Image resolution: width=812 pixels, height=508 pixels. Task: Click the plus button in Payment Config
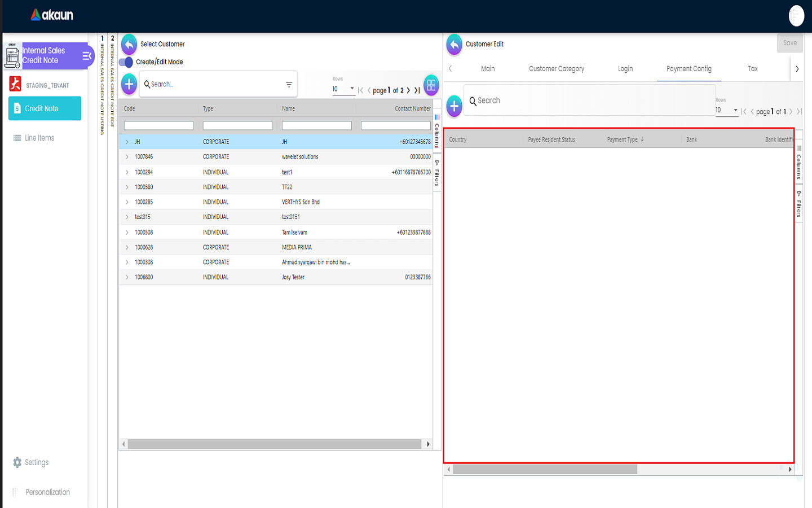click(x=454, y=106)
